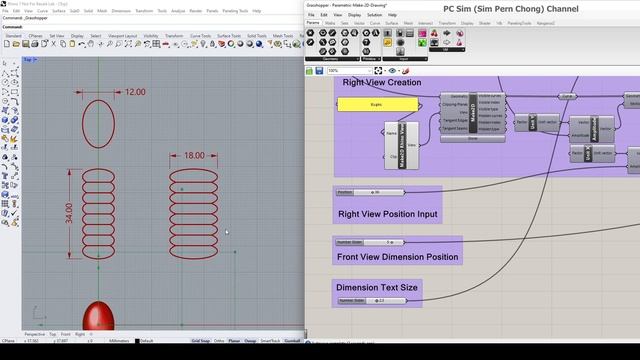
Task: Click the blue Render sphere icon in Rhino
Action: pyautogui.click(x=259, y=44)
